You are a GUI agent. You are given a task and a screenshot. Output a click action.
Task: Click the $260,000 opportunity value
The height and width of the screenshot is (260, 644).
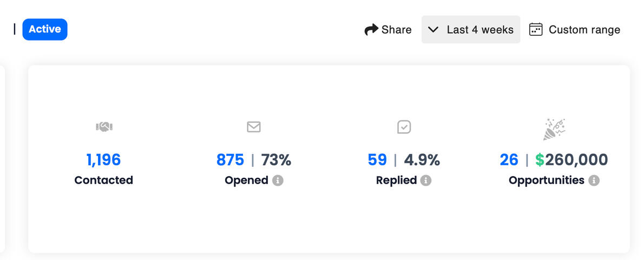571,160
